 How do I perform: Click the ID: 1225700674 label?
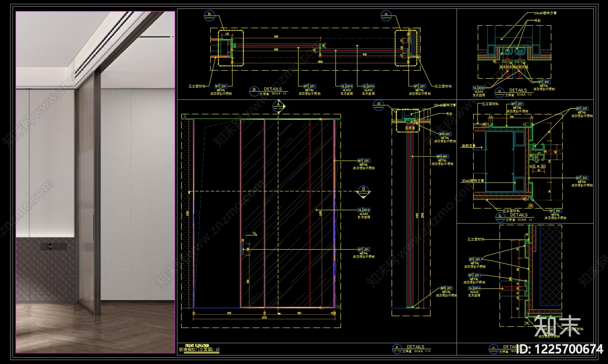click(560, 349)
